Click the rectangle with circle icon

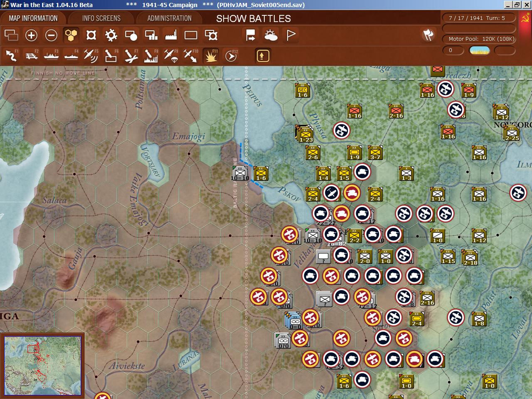tap(131, 35)
